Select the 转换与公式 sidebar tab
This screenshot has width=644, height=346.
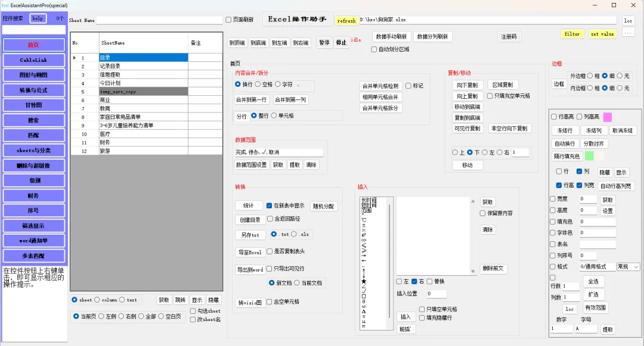click(x=33, y=90)
